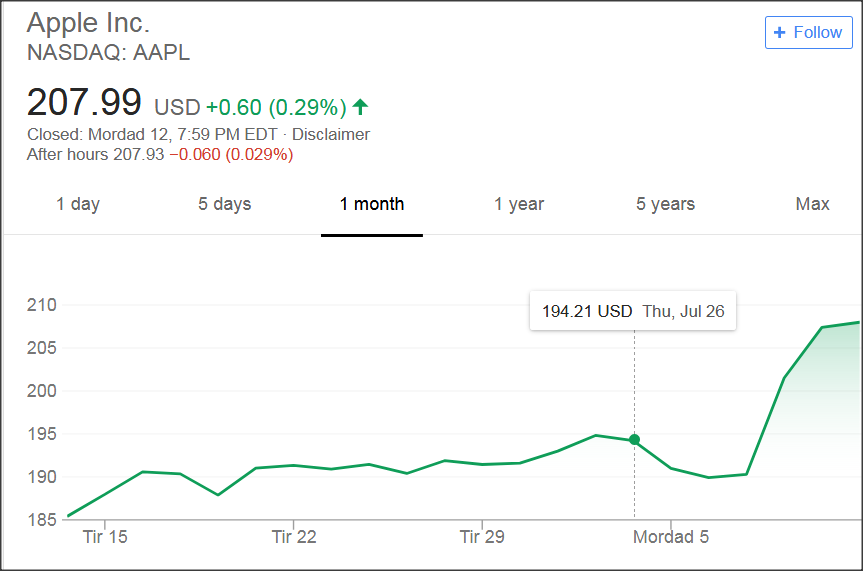Screen dimensions: 863x571
Task: Click the NASDAQ: AAPL ticker text
Action: [x=108, y=52]
